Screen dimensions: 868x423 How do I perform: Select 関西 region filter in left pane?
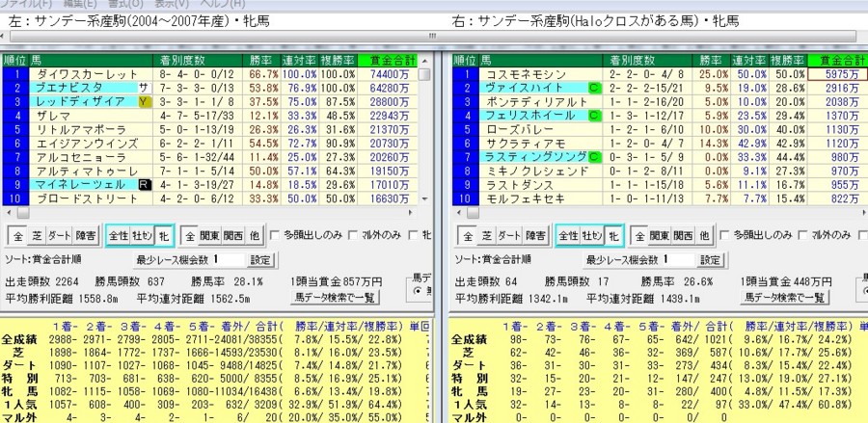coord(233,236)
